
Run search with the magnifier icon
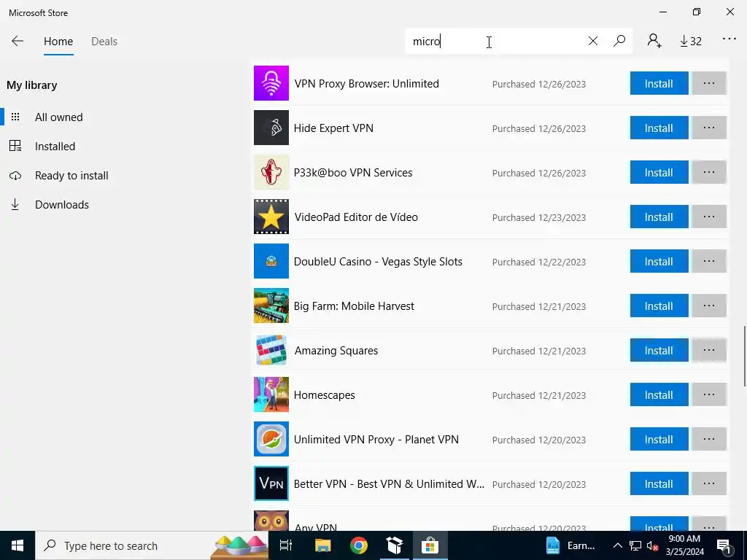pyautogui.click(x=619, y=41)
